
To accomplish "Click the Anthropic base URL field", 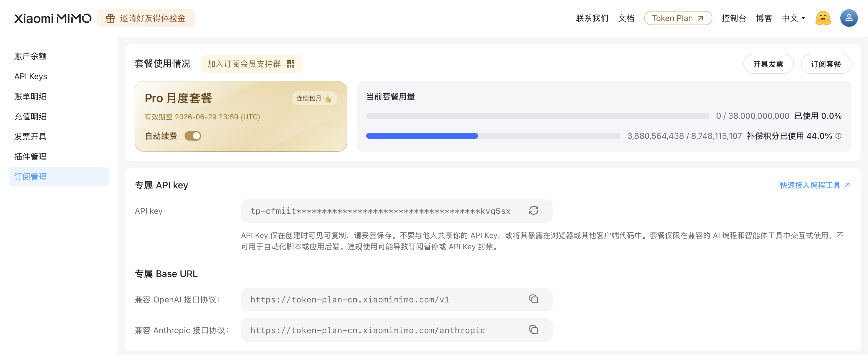I will (396, 330).
